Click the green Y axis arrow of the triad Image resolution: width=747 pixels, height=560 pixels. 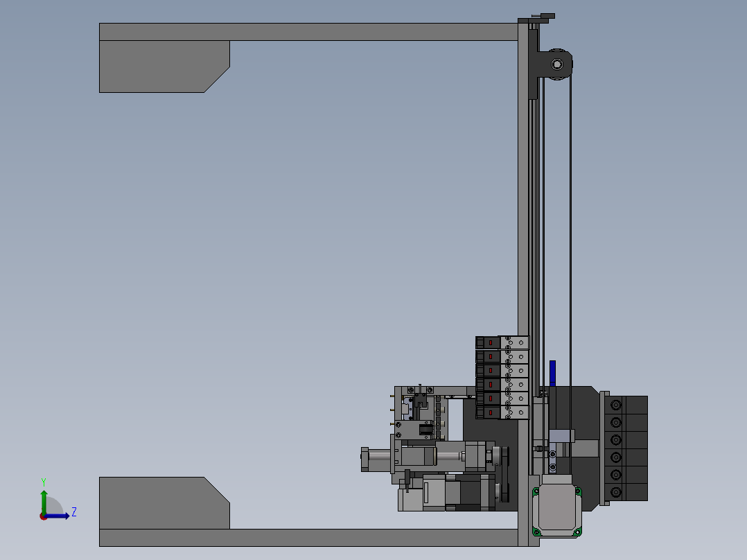44,501
